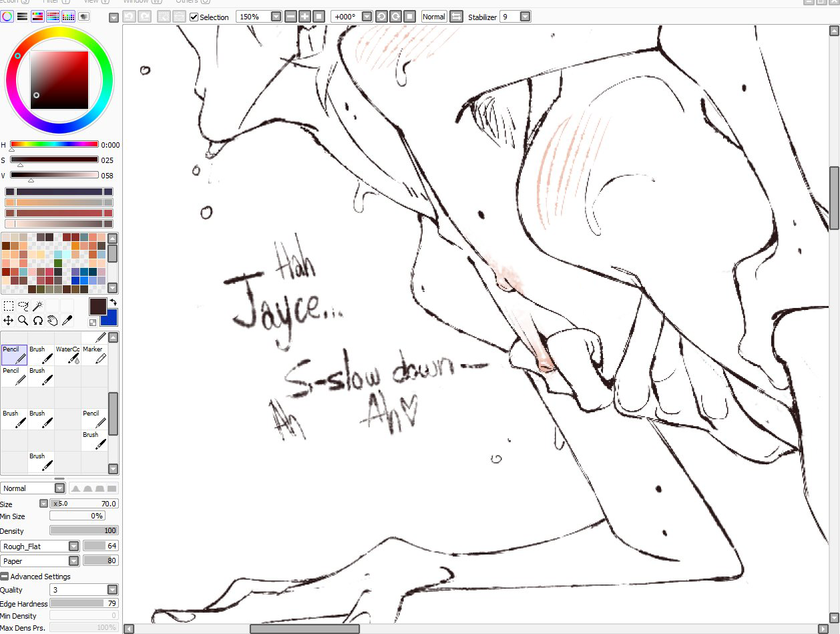840x634 pixels.
Task: Open the Filter menu
Action: [x=56, y=2]
